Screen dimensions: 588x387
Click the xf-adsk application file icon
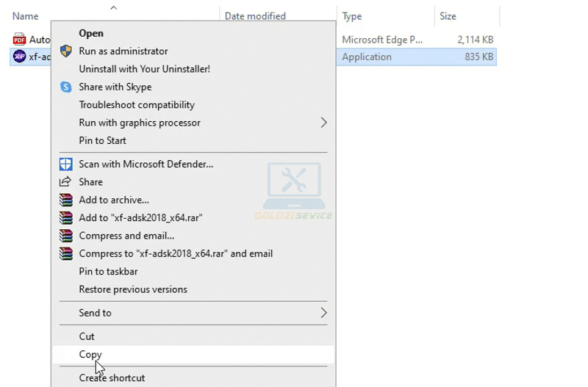(19, 57)
